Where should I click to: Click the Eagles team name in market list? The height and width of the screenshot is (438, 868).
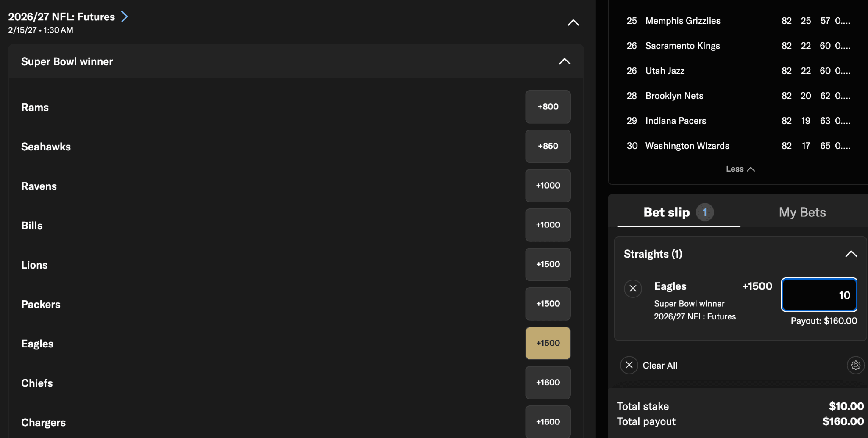point(37,344)
